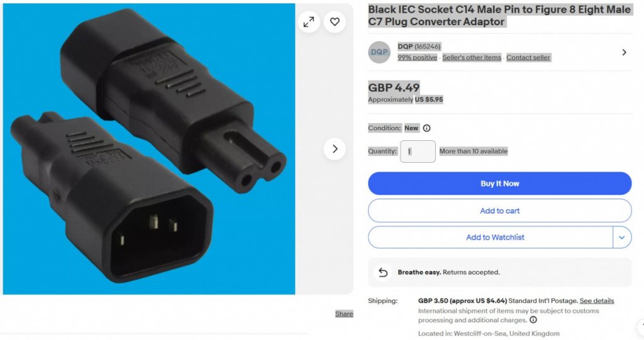
Task: Click the Buy It Now button
Action: coord(499,184)
